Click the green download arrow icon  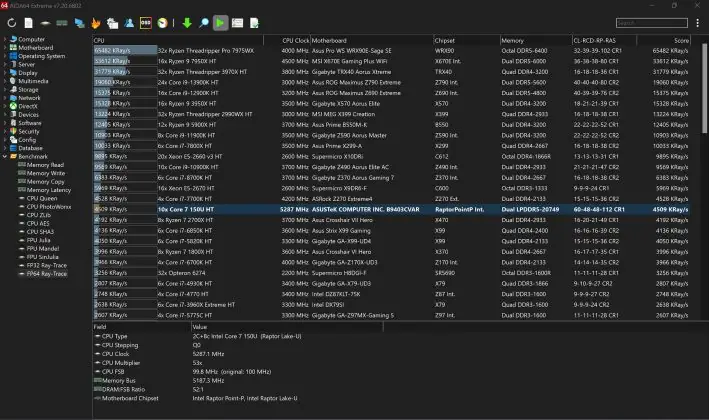[x=187, y=23]
